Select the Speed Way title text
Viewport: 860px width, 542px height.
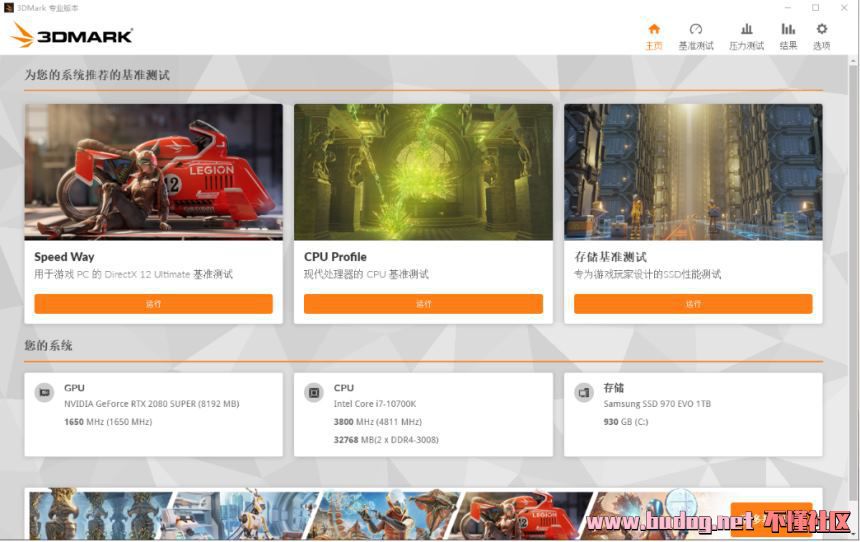pyautogui.click(x=64, y=257)
